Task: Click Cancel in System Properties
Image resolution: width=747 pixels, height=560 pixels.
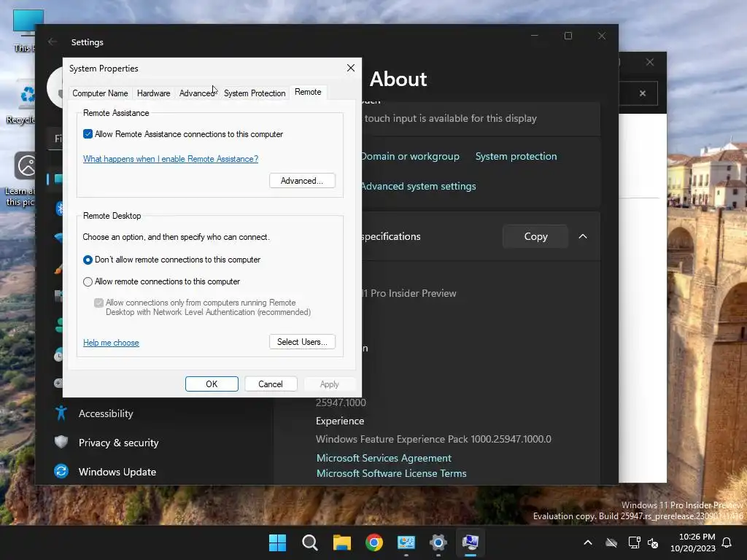Action: (x=271, y=384)
